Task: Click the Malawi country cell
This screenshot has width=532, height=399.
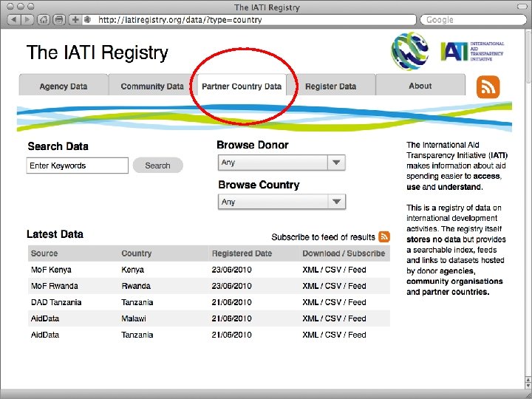Action: pyautogui.click(x=134, y=318)
